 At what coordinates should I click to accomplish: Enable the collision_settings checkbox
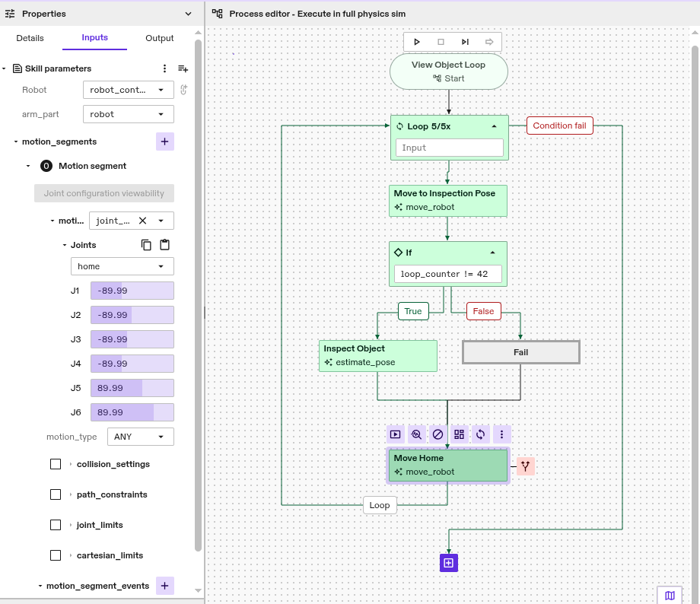pyautogui.click(x=56, y=464)
